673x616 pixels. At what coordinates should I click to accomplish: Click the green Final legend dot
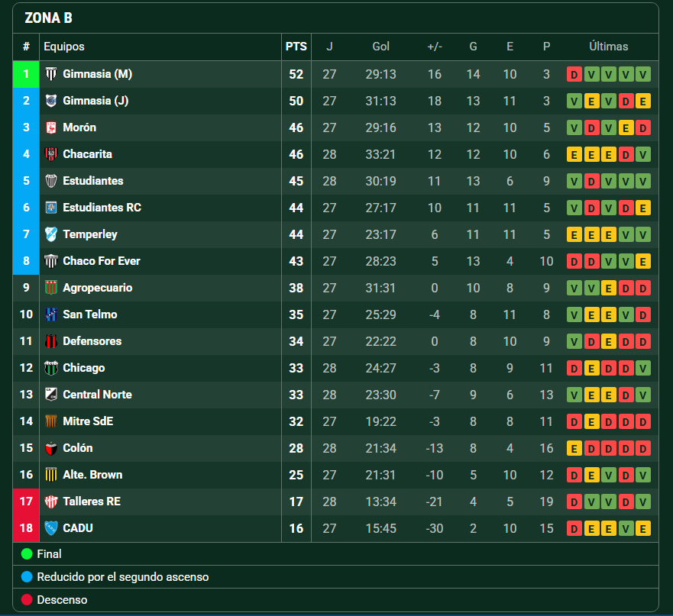point(27,554)
